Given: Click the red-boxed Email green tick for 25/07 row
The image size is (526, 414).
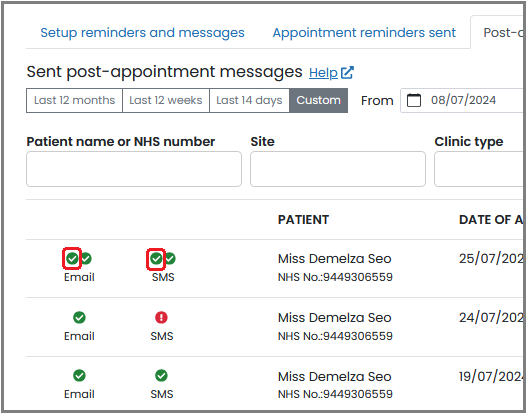Looking at the screenshot, I should click(72, 259).
